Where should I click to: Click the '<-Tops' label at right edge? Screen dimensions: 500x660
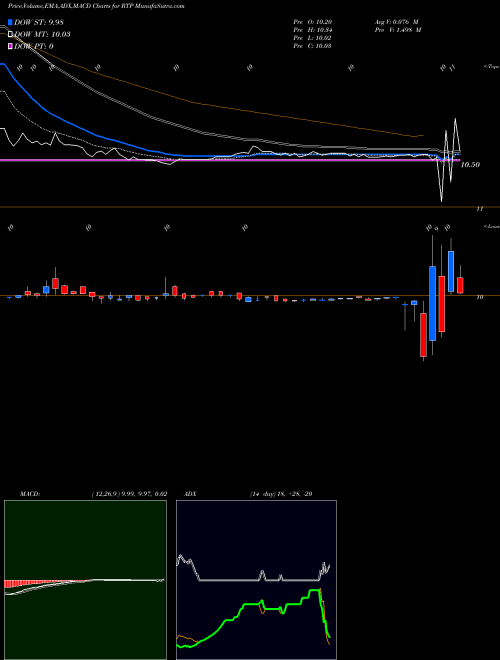491,67
